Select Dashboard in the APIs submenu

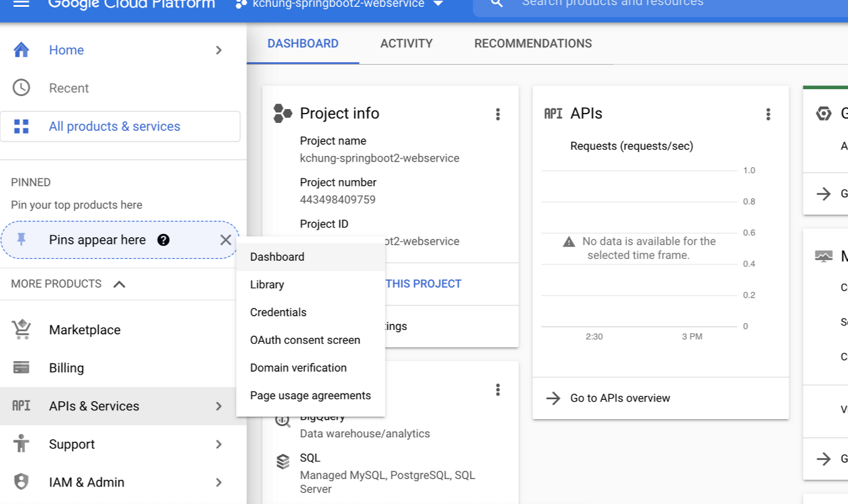(x=311, y=257)
